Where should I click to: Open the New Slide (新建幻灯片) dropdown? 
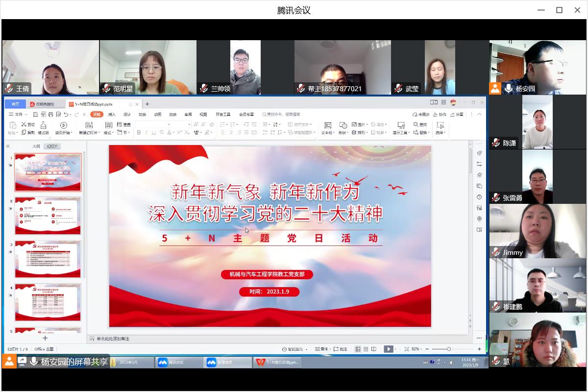click(89, 132)
